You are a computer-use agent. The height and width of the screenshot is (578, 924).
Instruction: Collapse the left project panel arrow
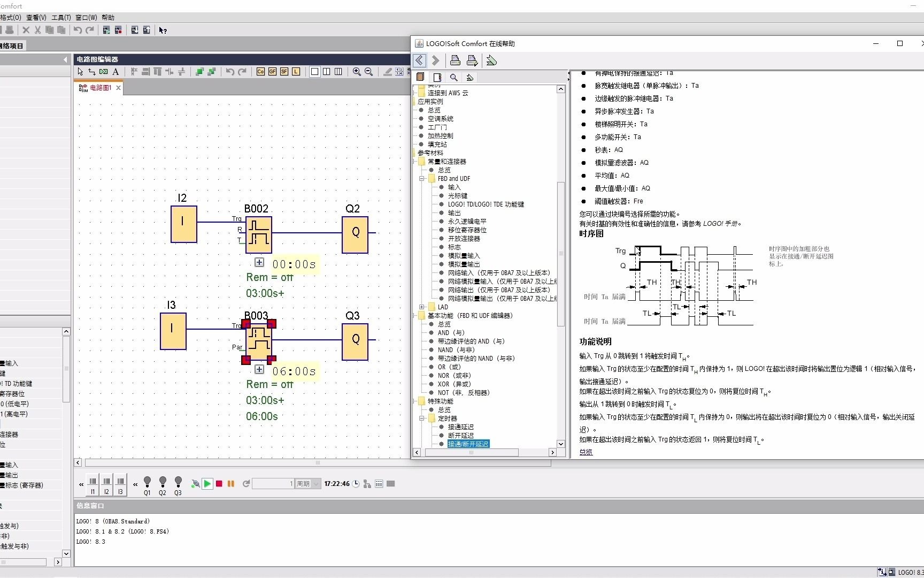65,59
